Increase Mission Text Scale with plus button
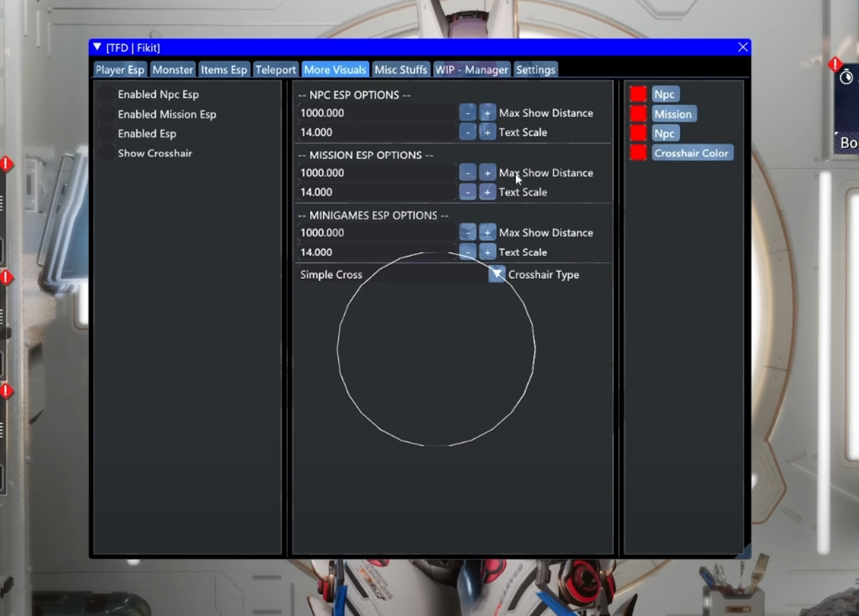 (x=487, y=192)
